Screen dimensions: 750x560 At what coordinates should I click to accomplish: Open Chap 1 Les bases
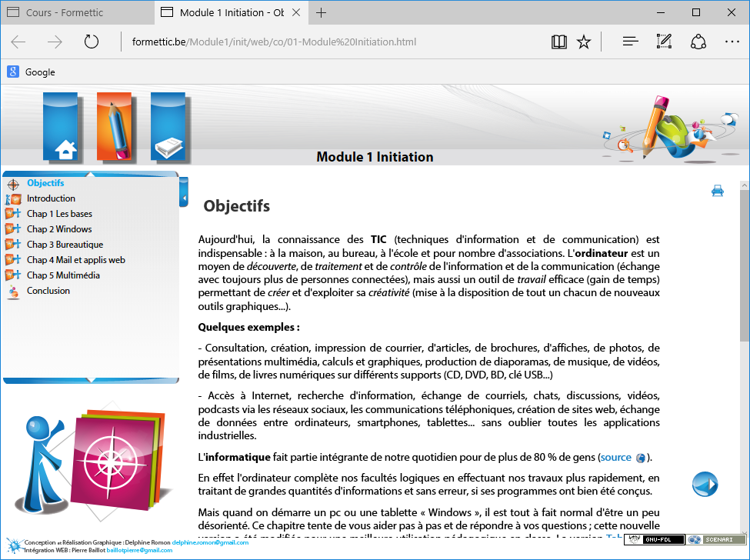[x=59, y=214]
